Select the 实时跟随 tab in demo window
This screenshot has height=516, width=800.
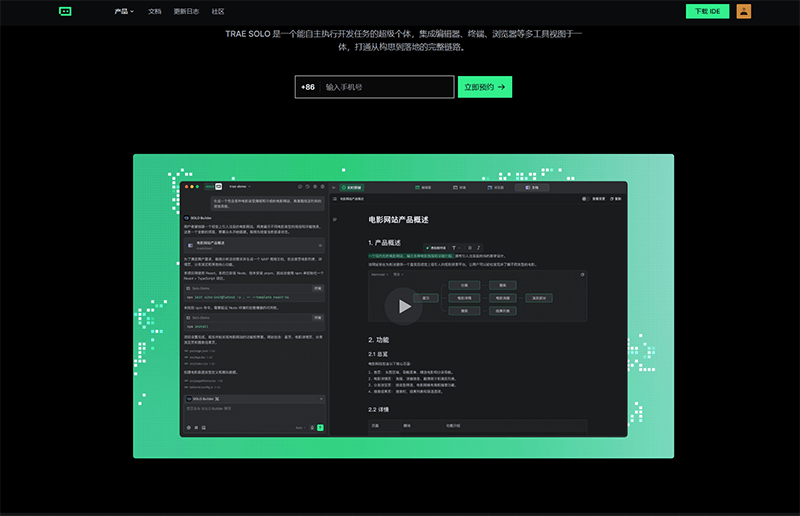coord(352,187)
